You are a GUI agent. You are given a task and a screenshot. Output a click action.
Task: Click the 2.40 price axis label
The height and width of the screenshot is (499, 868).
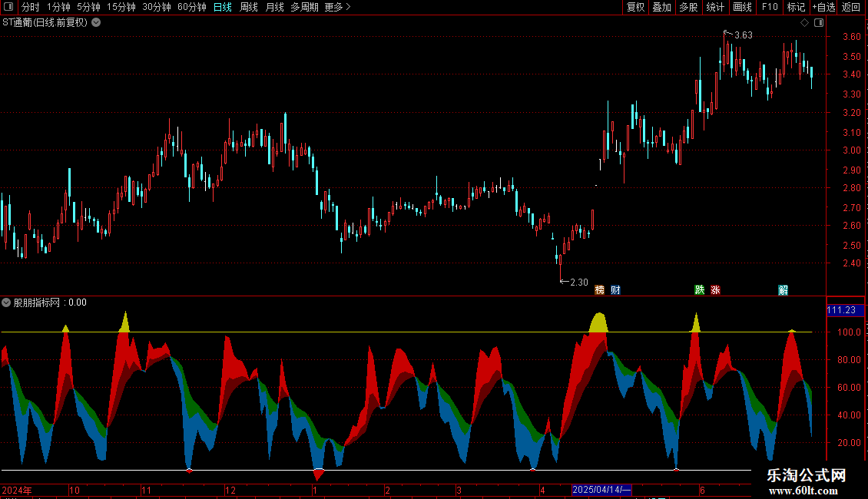pyautogui.click(x=851, y=263)
